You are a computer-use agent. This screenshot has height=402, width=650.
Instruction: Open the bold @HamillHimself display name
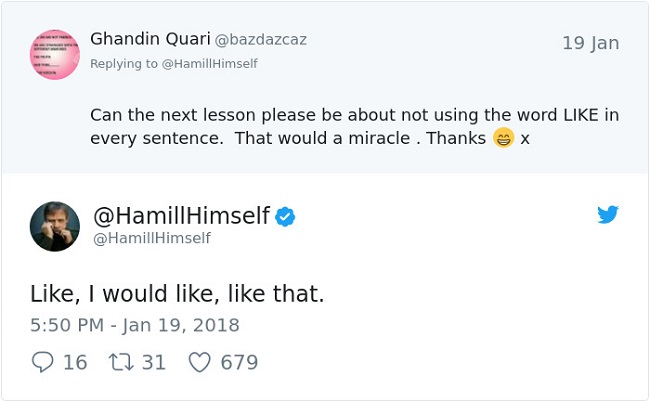[x=181, y=216]
